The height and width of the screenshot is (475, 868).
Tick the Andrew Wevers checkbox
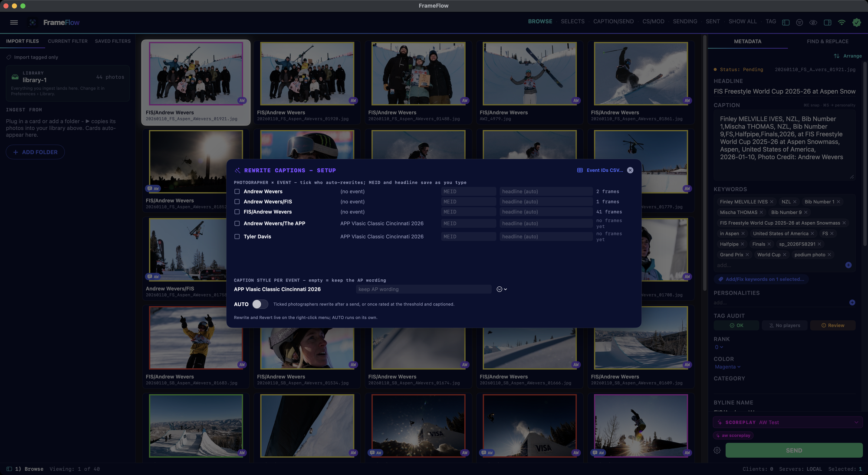tap(237, 192)
